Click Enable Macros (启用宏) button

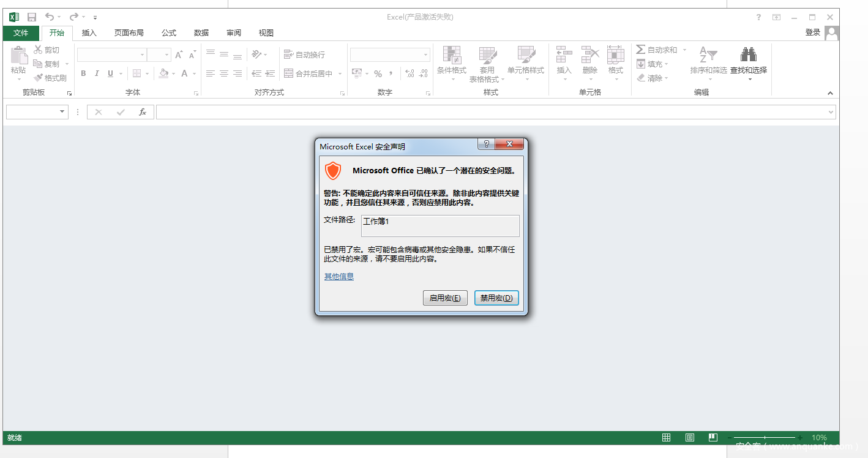click(x=445, y=298)
